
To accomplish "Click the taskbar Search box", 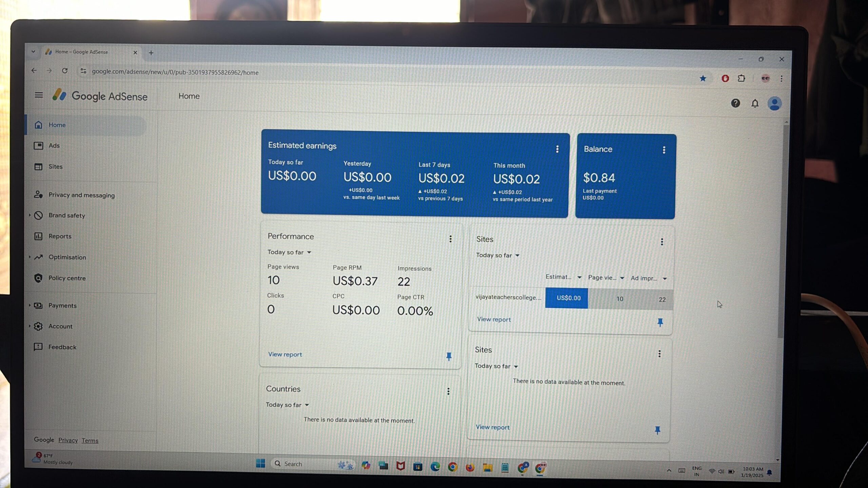I will tap(313, 464).
